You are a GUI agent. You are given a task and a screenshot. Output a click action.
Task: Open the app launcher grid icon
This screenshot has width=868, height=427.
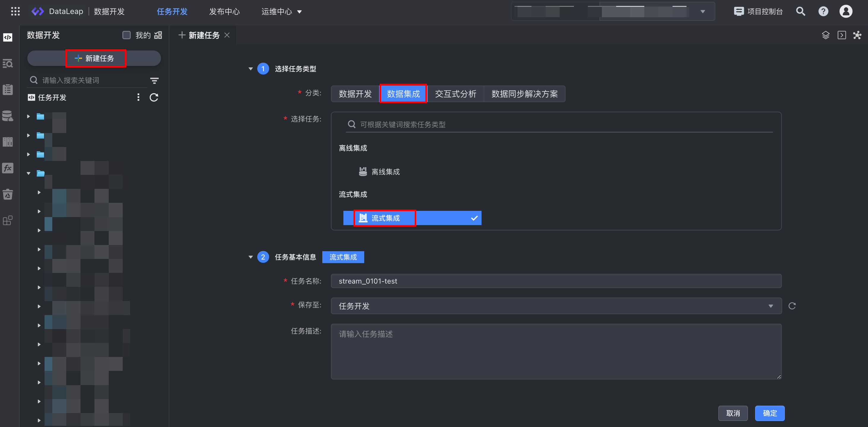pyautogui.click(x=15, y=12)
